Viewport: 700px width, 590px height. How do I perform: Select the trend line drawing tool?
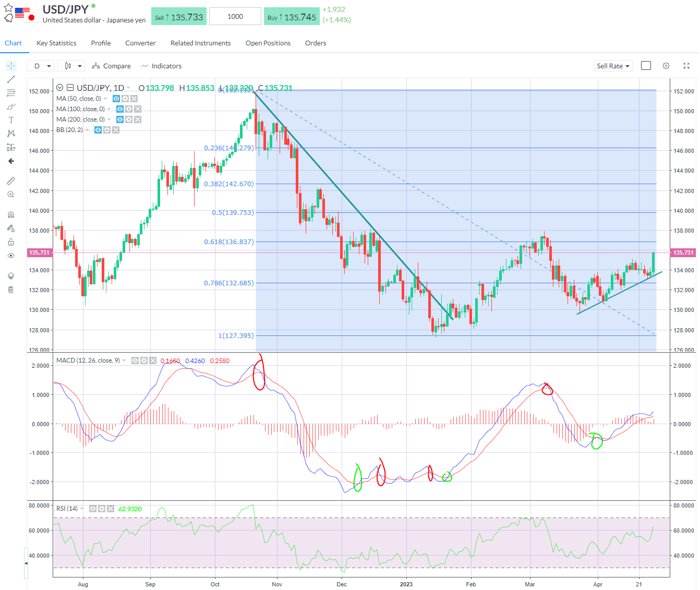pyautogui.click(x=11, y=79)
